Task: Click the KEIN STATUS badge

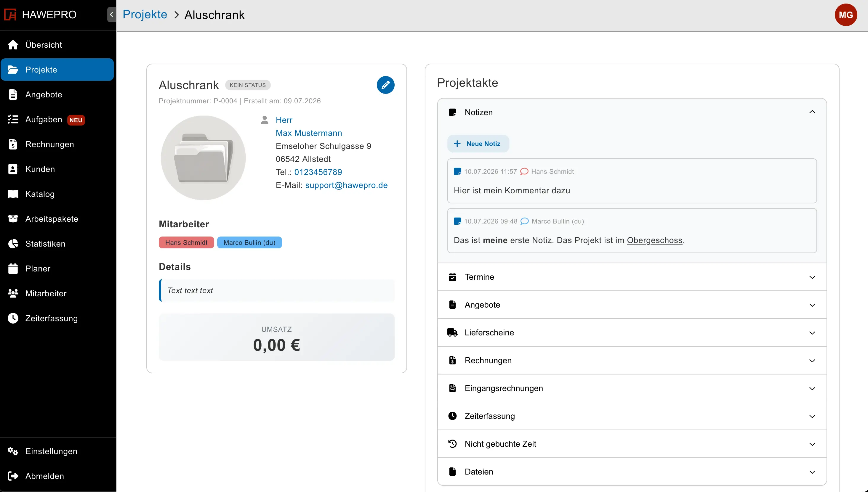Action: [x=248, y=85]
